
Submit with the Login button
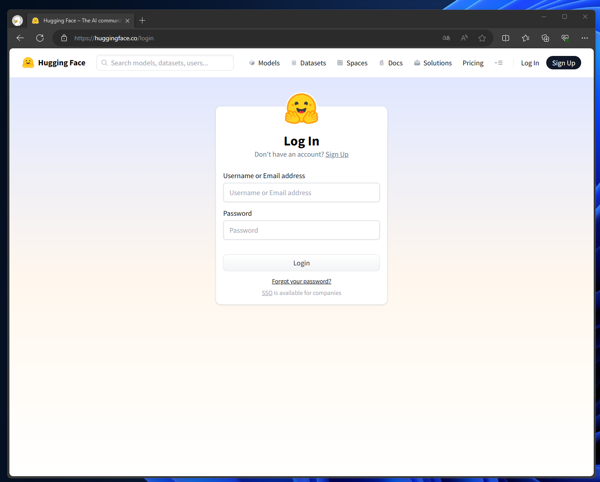click(x=302, y=263)
